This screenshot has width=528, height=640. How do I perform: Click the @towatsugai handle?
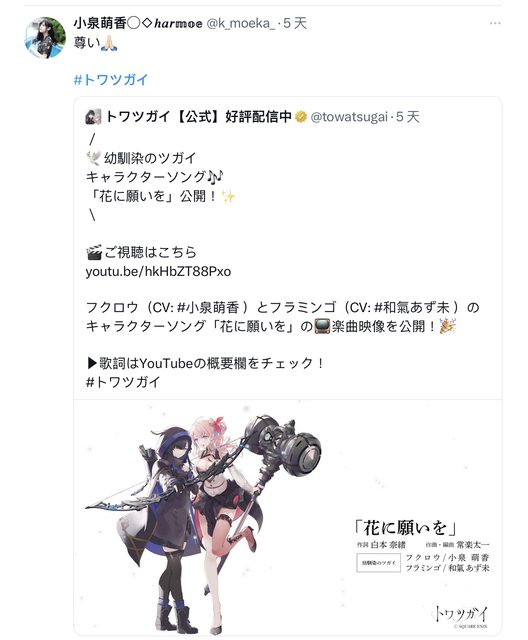tap(349, 117)
